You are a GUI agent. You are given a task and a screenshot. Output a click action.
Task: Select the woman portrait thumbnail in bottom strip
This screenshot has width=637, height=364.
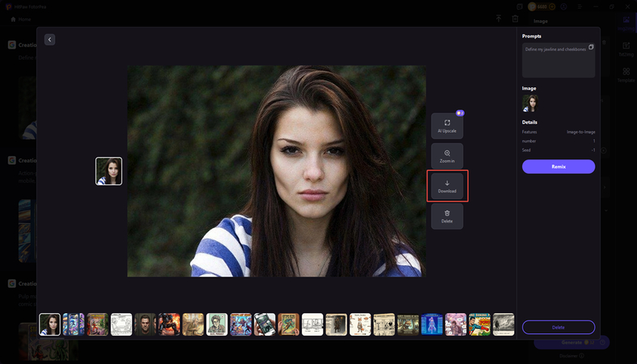pyautogui.click(x=49, y=324)
